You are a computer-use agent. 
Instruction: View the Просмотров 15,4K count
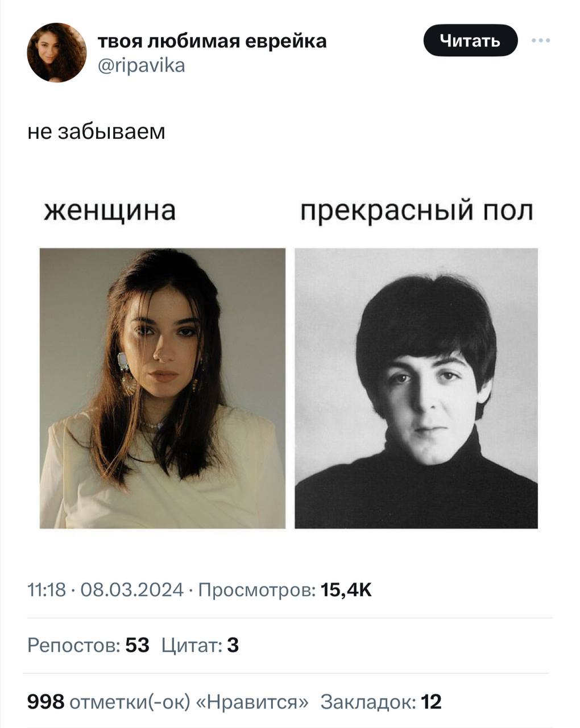[285, 590]
